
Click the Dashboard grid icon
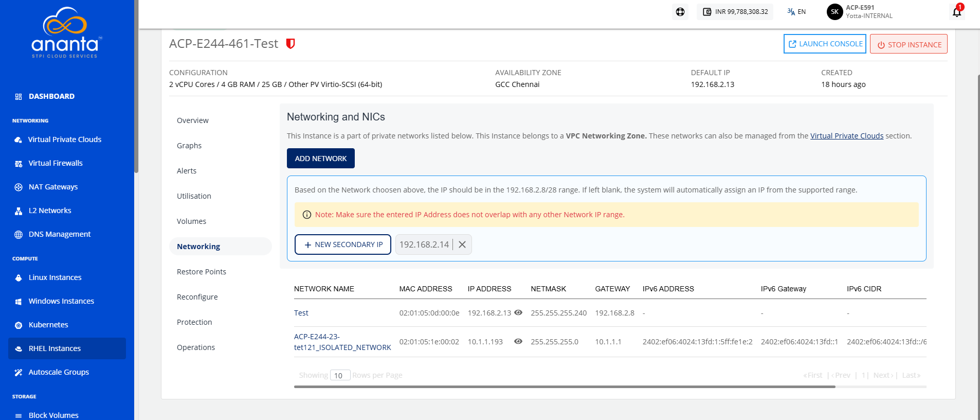point(19,96)
